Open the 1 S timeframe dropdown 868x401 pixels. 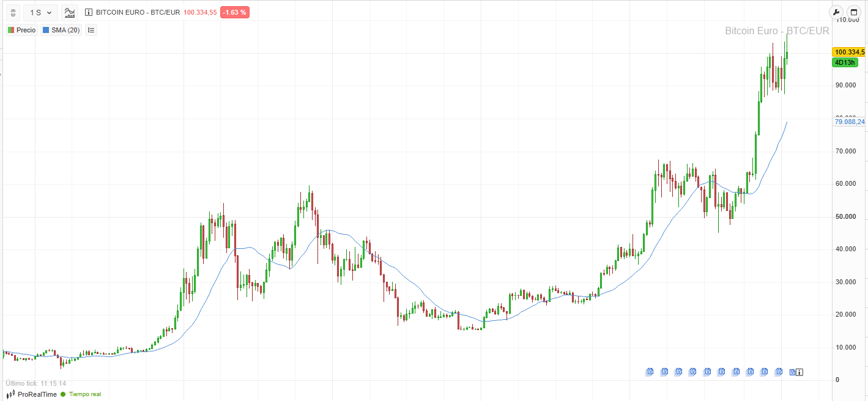pos(40,12)
